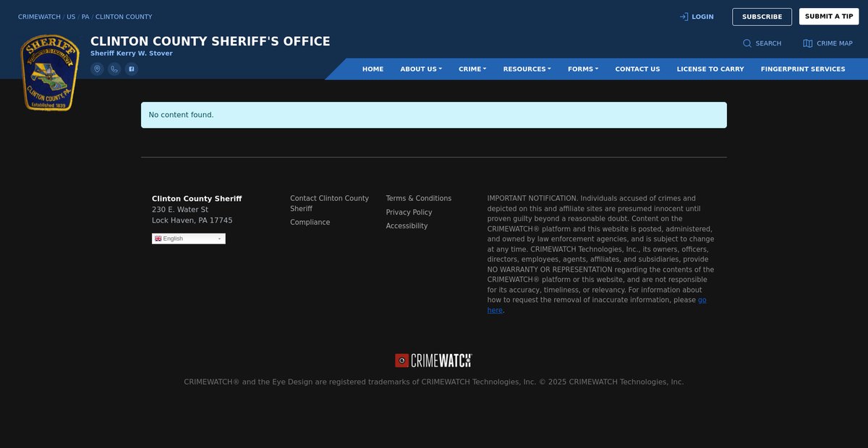868x448 pixels.
Task: Click the phone icon under sheriff name
Action: coord(114,69)
